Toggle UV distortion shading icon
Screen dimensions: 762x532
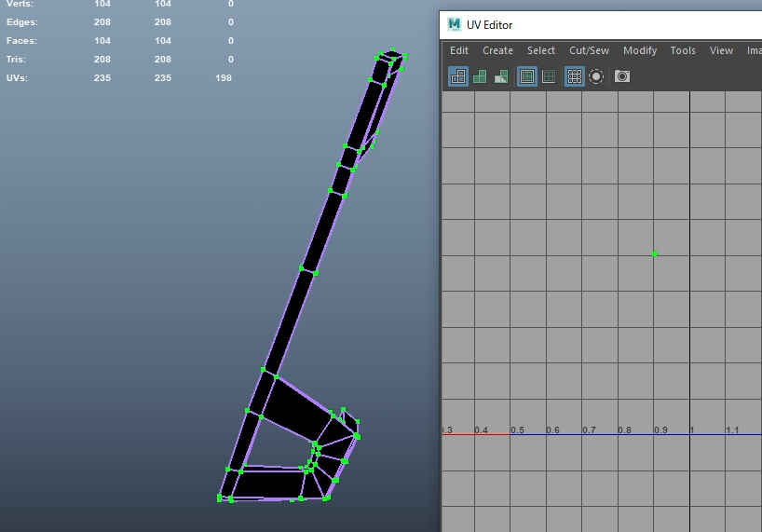[x=501, y=76]
